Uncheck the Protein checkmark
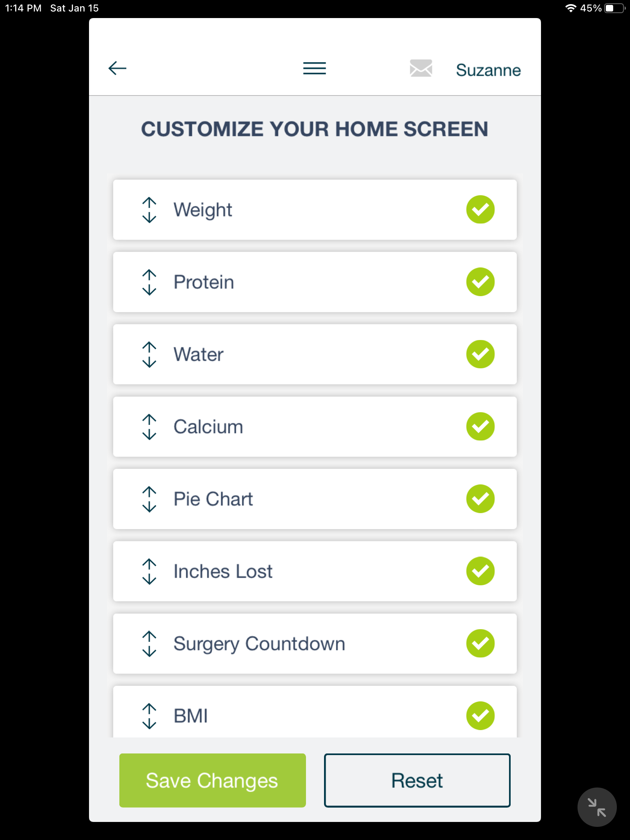The image size is (630, 840). (480, 282)
